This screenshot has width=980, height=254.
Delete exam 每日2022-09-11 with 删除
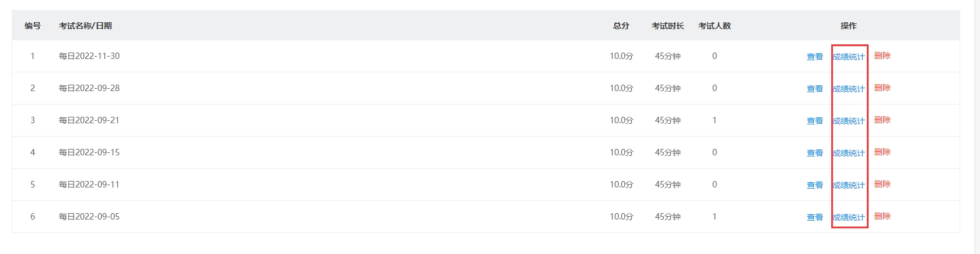[882, 185]
